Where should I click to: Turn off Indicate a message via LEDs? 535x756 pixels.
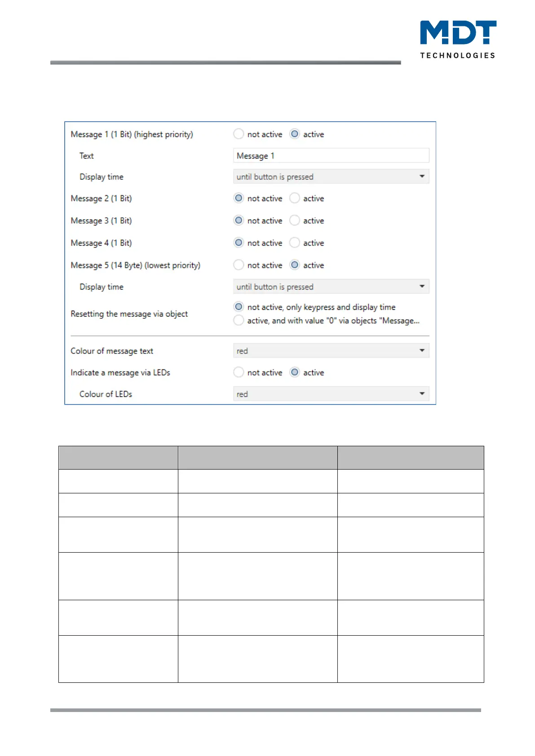coord(239,372)
